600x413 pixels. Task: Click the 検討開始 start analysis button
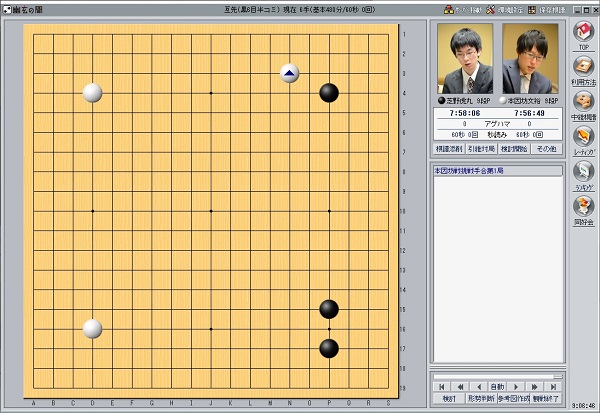[x=514, y=148]
